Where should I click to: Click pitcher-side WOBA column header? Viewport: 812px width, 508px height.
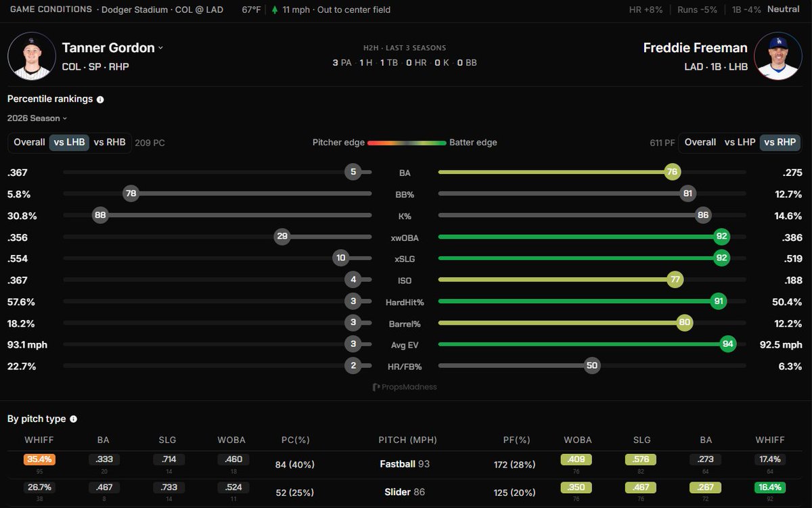coord(231,440)
